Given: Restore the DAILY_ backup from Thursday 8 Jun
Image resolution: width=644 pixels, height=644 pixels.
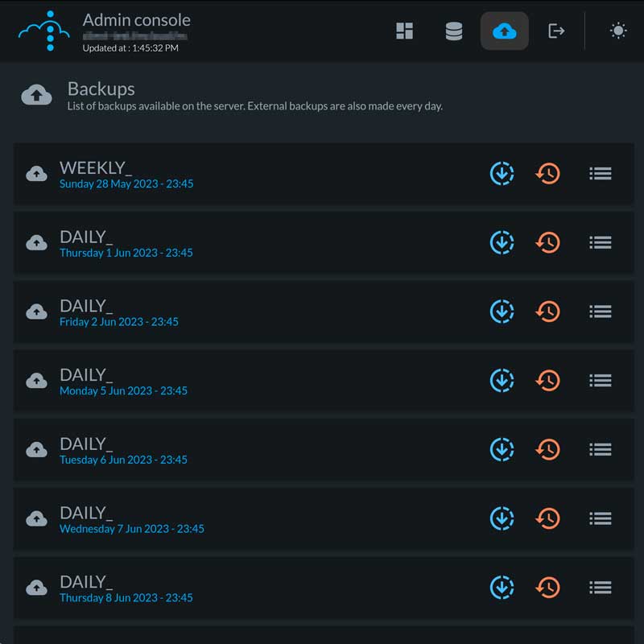Looking at the screenshot, I should click(x=548, y=588).
